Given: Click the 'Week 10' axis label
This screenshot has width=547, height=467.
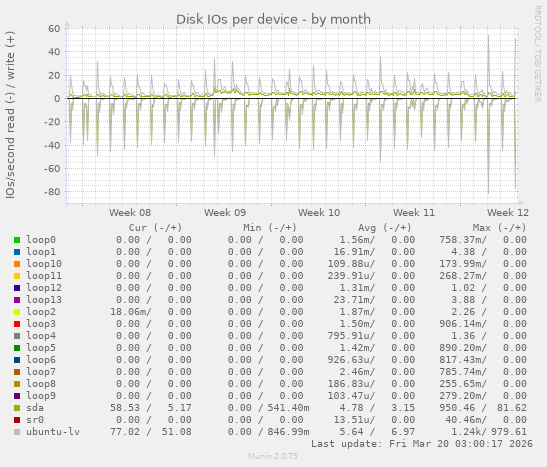Looking at the screenshot, I should [319, 212].
